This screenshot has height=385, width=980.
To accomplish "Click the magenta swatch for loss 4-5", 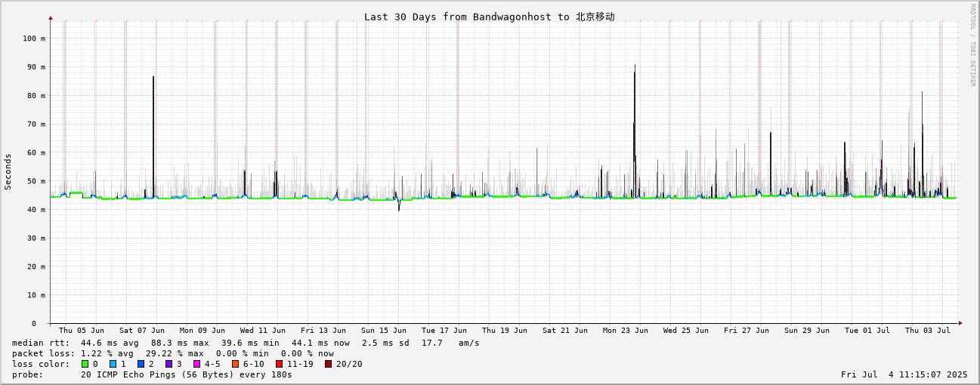I will point(196,364).
